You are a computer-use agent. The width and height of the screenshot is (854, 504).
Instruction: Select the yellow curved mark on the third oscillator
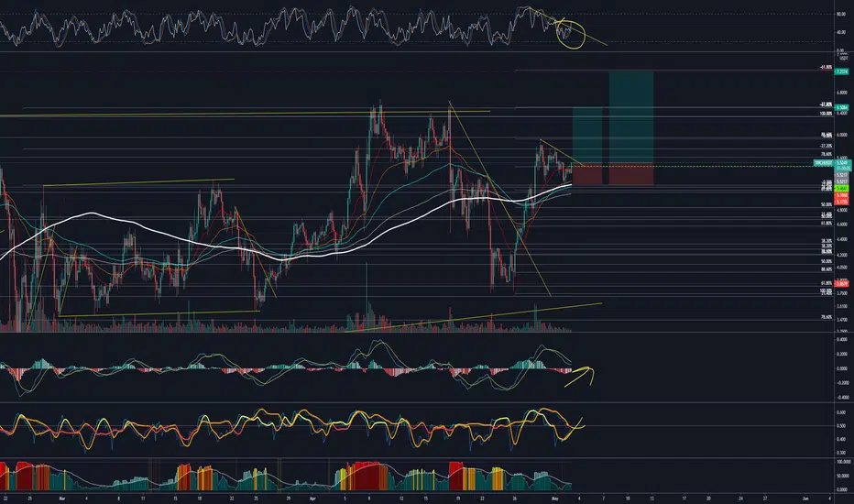pos(575,429)
